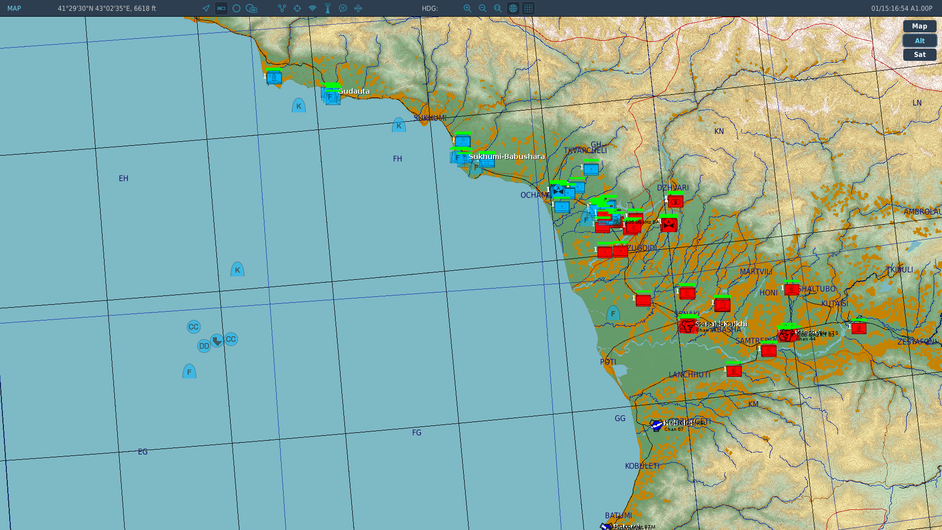
Task: Click the circle drawing tool icon
Action: click(x=236, y=8)
